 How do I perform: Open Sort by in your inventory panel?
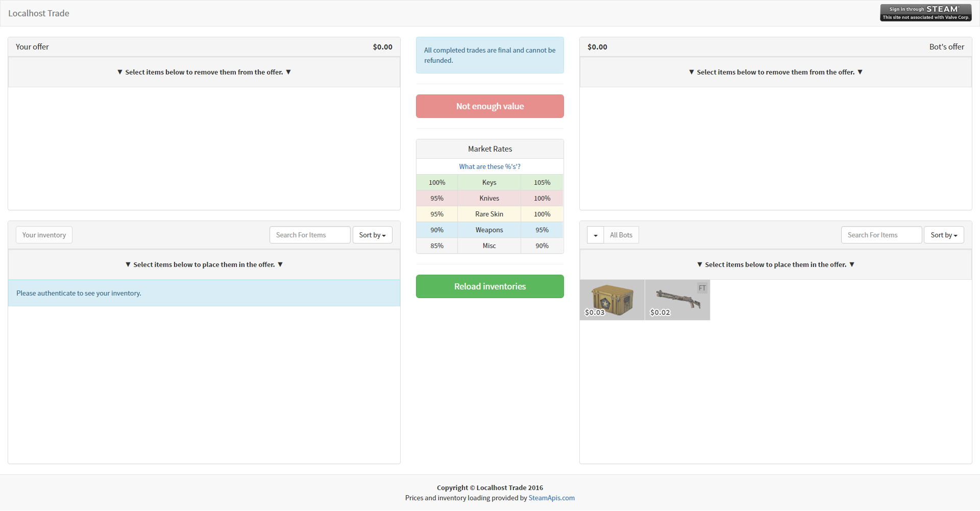[372, 235]
